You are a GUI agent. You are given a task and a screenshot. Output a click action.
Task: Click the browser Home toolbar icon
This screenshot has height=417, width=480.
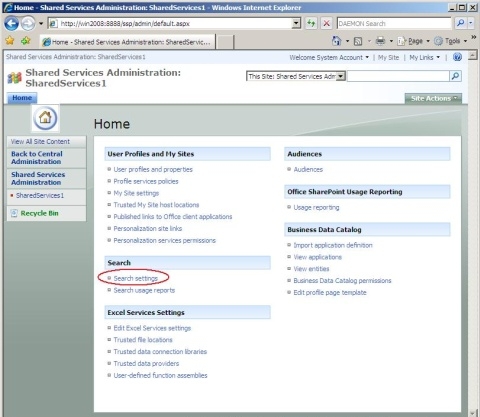point(336,41)
